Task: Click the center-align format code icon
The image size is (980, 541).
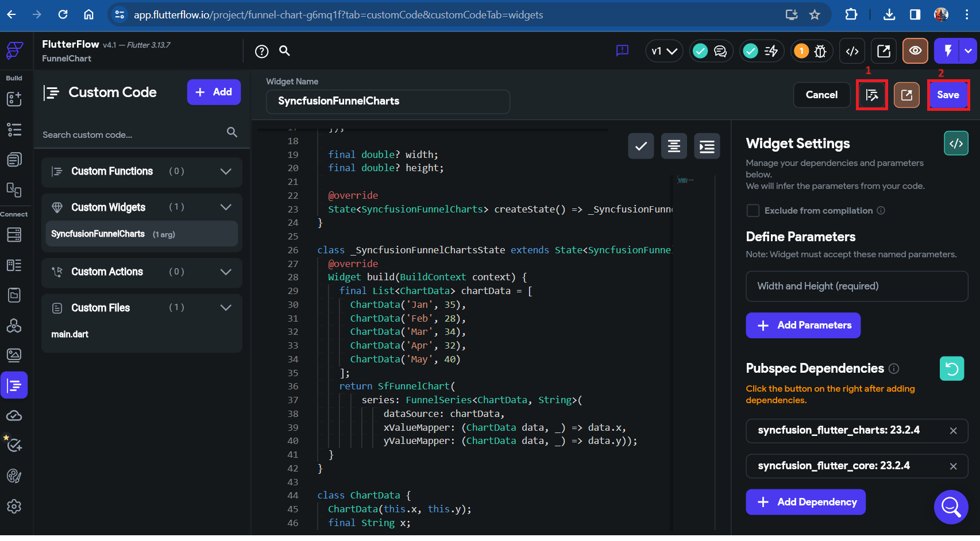Action: [674, 146]
